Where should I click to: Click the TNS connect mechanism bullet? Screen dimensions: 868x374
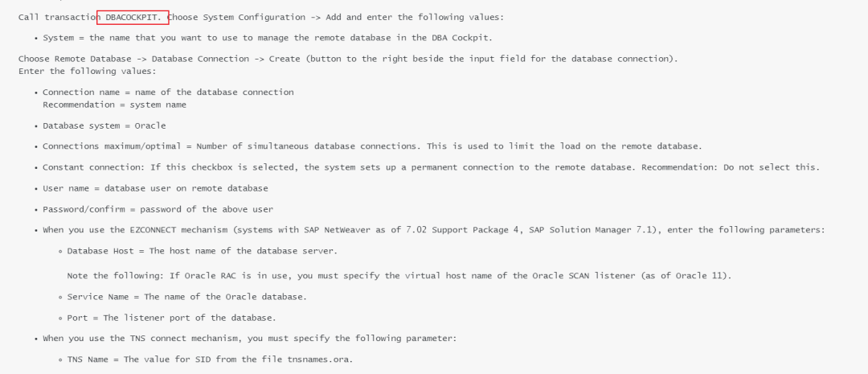pos(250,339)
